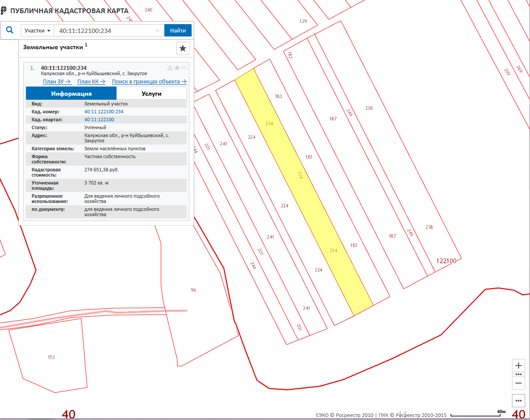Select the Информация tab
The height and width of the screenshot is (420, 530).
click(71, 94)
